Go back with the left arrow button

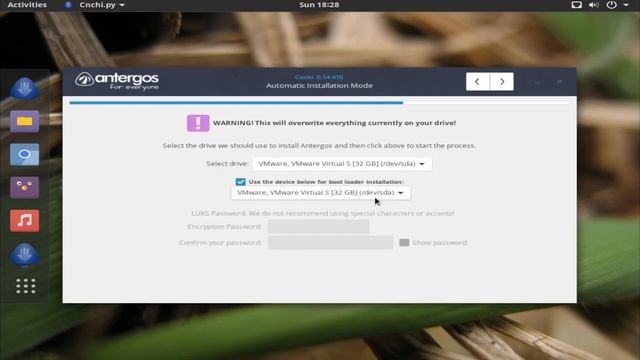tap(478, 82)
